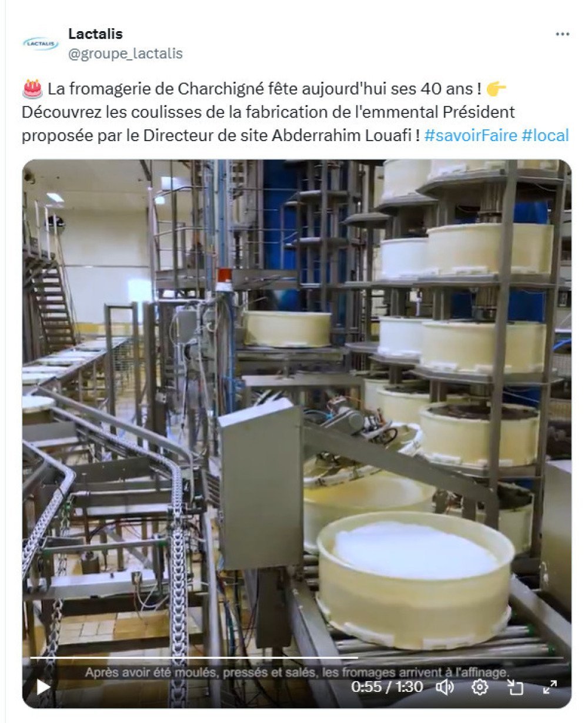588x723 pixels.
Task: Open video settings gear icon
Action: (480, 687)
